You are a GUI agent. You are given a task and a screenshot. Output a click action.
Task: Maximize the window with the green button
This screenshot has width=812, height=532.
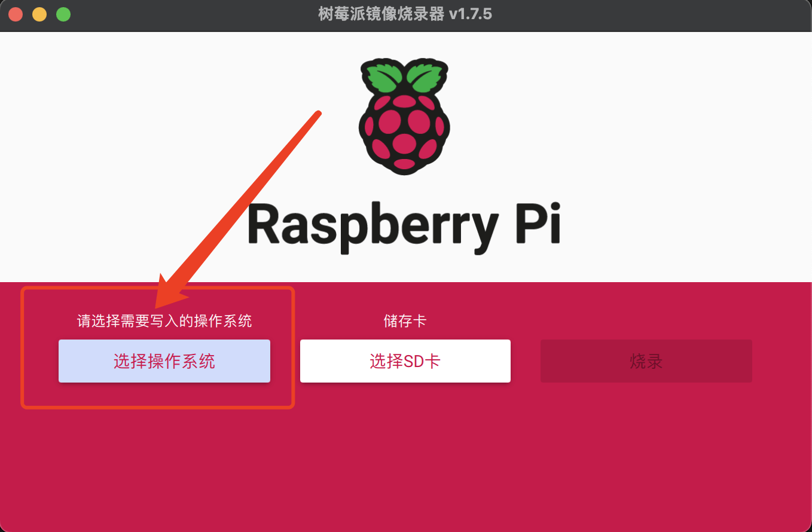[x=63, y=14]
